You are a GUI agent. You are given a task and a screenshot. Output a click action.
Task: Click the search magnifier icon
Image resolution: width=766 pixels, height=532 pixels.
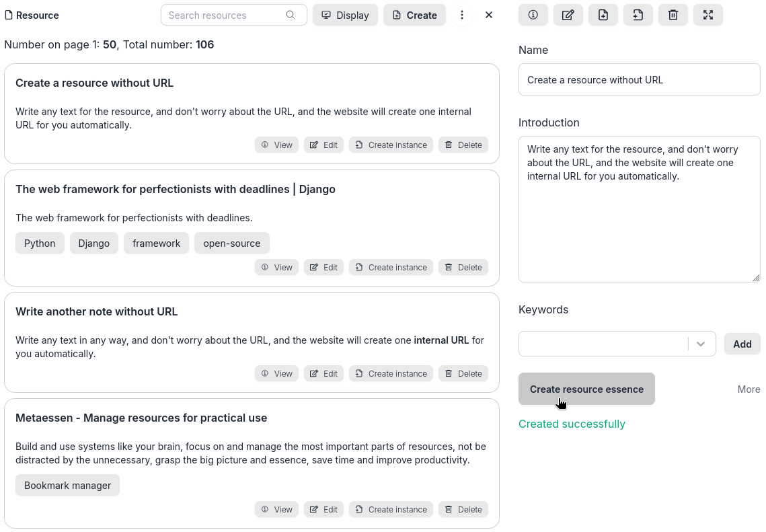[x=291, y=15]
